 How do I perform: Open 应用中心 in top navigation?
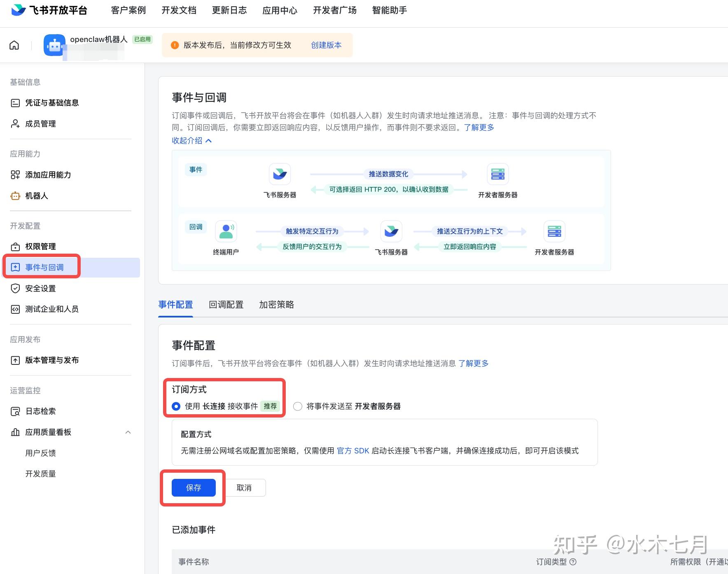(280, 10)
